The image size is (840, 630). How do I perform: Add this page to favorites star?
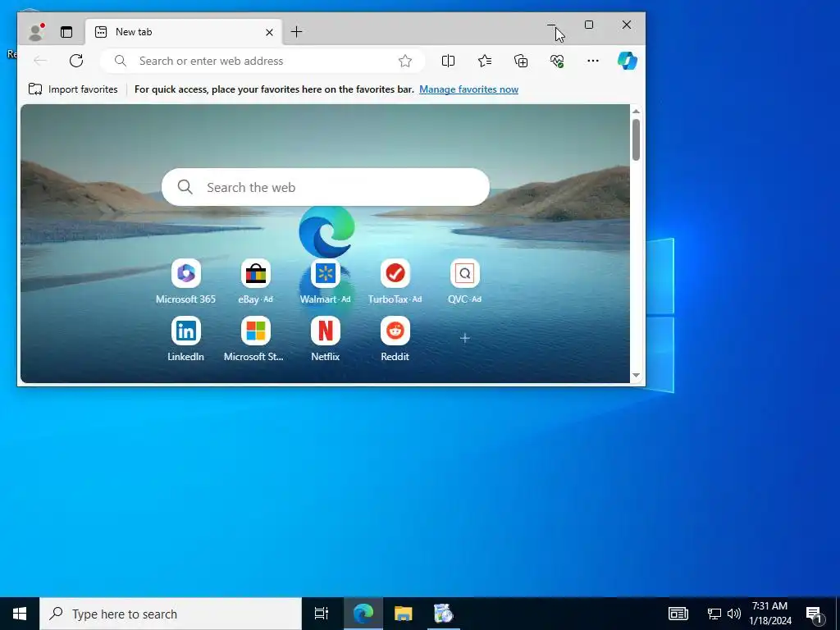405,61
